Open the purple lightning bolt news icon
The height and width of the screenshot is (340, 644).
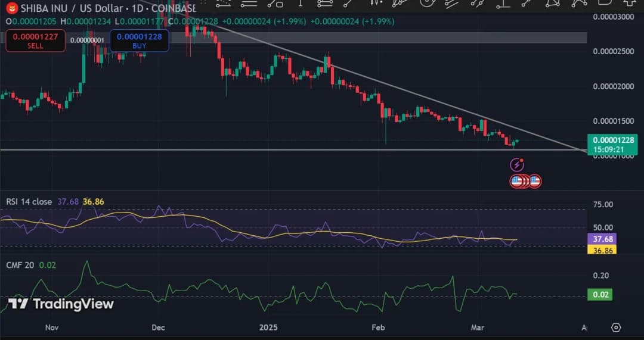click(517, 164)
